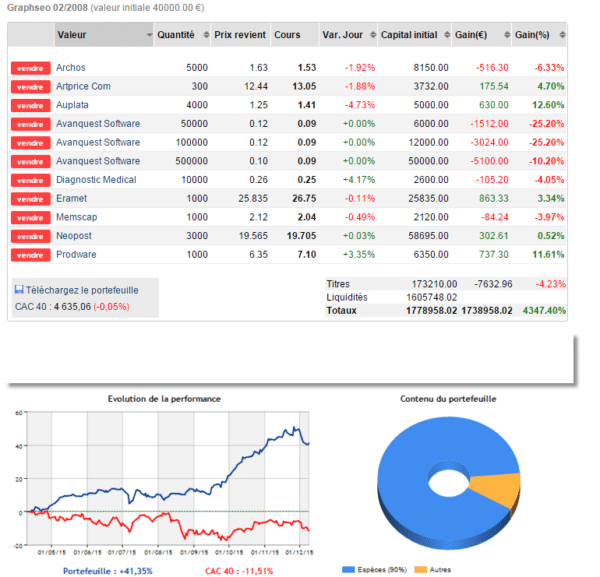
Task: Open the Artprice Com stock link
Action: (x=83, y=86)
